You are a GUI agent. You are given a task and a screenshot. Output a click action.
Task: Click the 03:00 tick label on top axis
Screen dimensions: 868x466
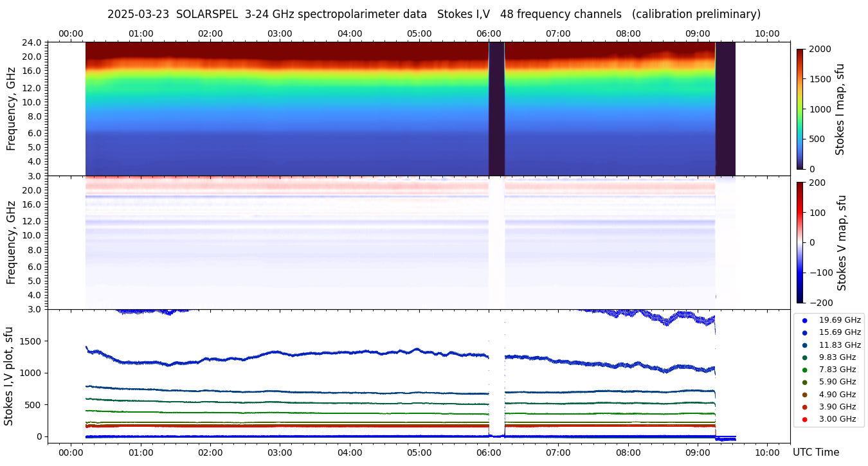pos(280,33)
